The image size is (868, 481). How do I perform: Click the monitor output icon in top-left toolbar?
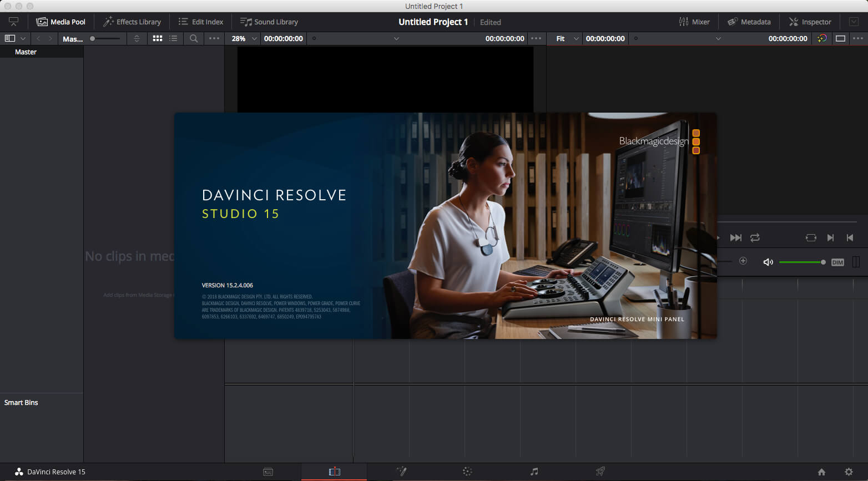pos(14,22)
